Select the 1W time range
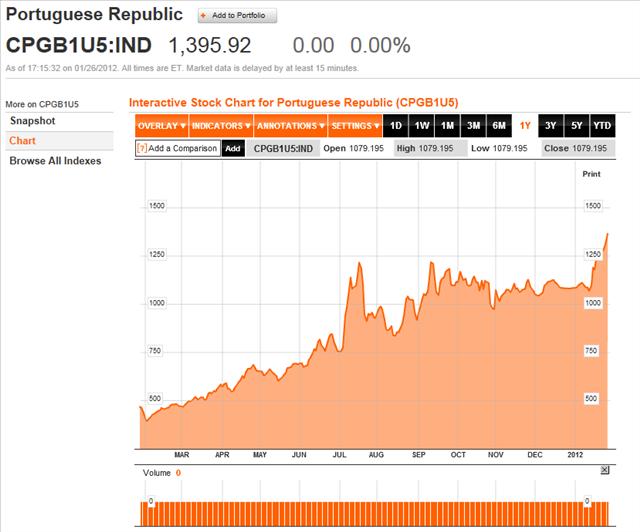640x532 pixels. (x=422, y=126)
